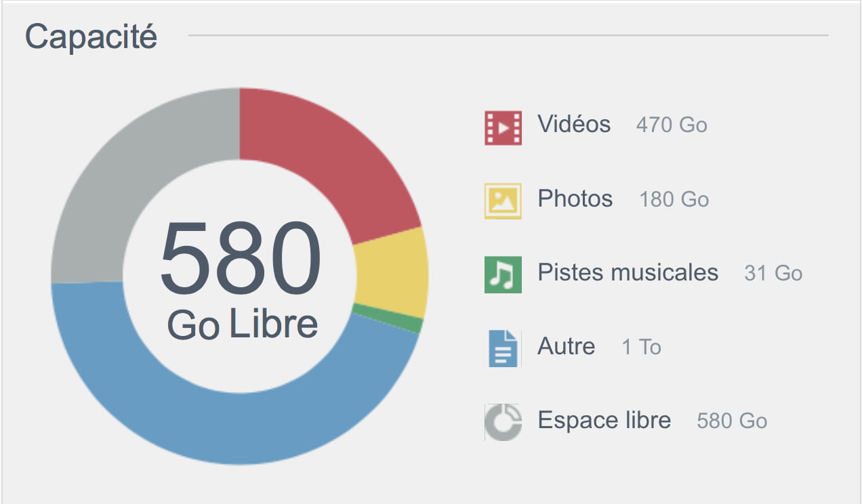
Task: Click the gray Espace libre pie icon
Action: (x=503, y=422)
